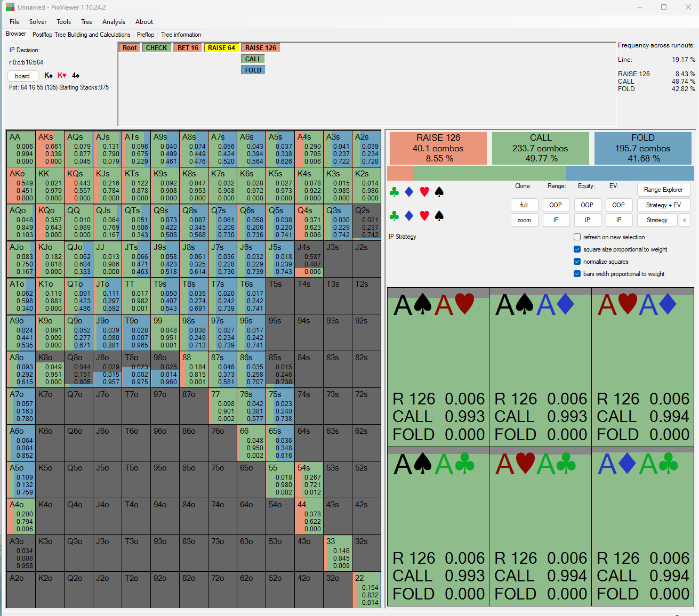Click the blue diamond icon in top row
This screenshot has height=616, width=699.
click(409, 192)
